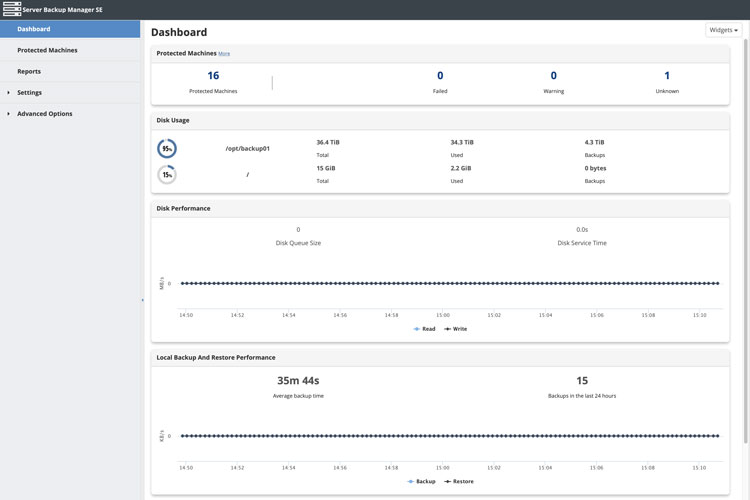Click the page vertical scrollbar
The width and height of the screenshot is (750, 500).
(x=746, y=242)
